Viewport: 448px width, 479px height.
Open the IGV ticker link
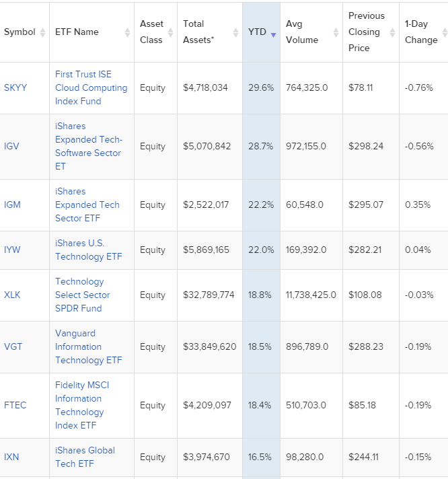pos(12,147)
